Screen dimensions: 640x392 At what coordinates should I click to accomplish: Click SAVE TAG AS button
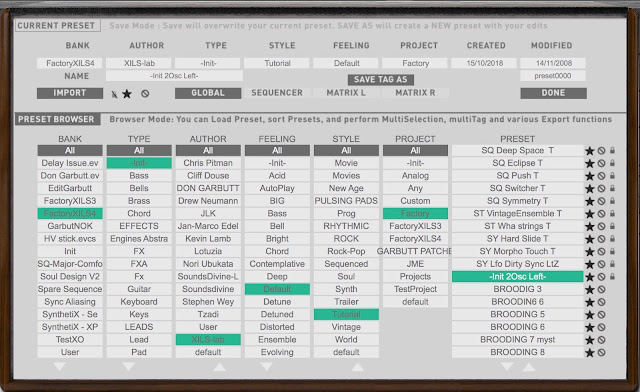[381, 80]
